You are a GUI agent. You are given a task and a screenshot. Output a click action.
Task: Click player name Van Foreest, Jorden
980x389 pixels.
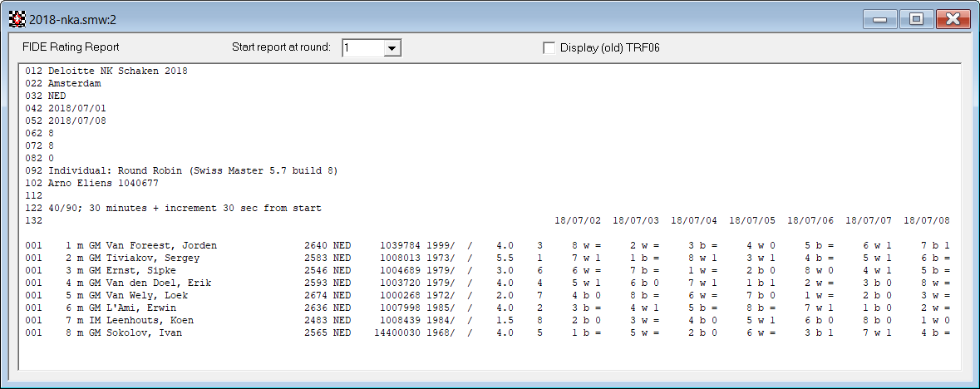point(161,246)
